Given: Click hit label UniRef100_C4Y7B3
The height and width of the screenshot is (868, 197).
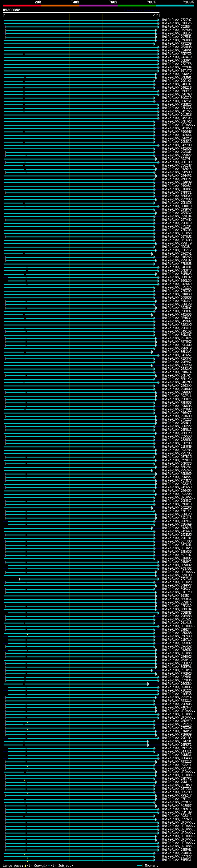Looking at the screenshot, I should (x=176, y=145).
